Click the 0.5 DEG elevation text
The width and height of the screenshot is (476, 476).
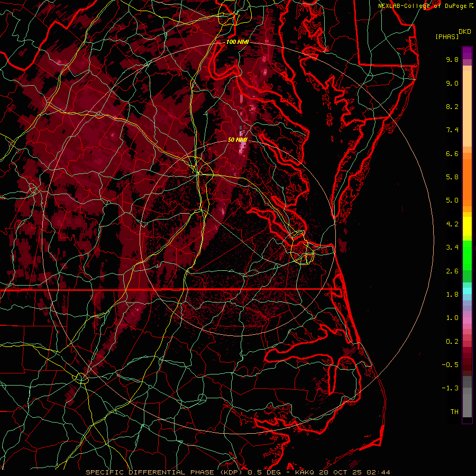point(264,472)
